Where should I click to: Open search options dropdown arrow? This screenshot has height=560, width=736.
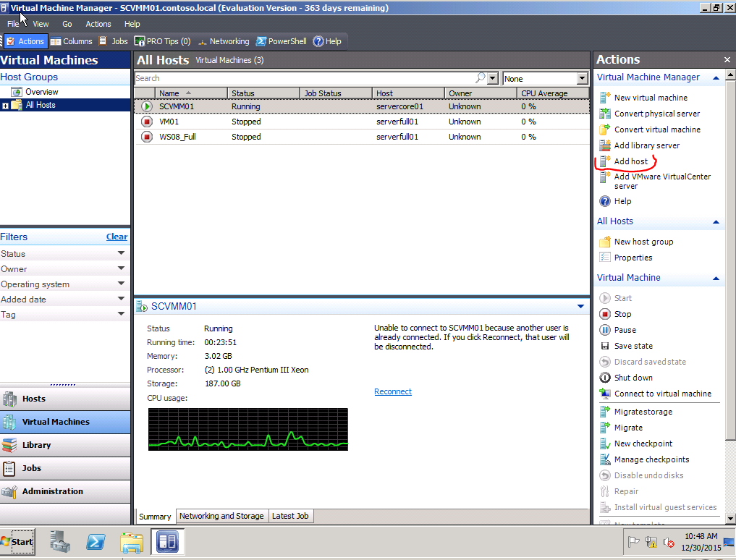point(493,78)
